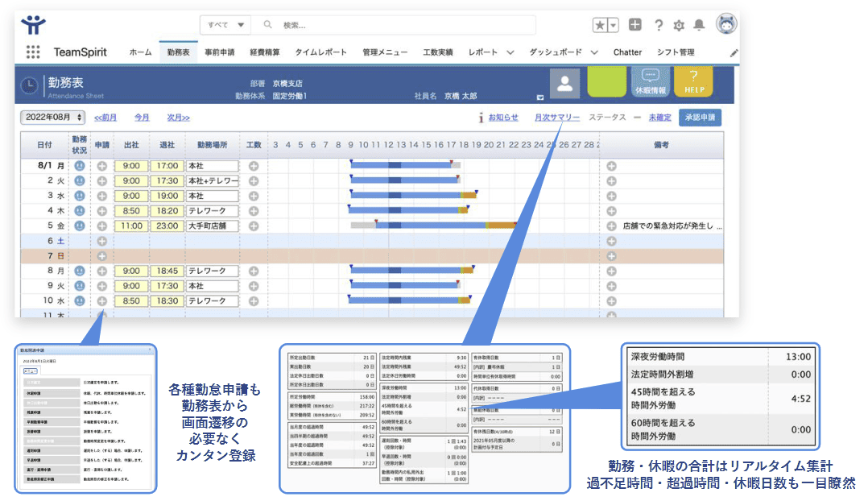
Task: Add man-hours for 8/2 row
Action: point(254,180)
